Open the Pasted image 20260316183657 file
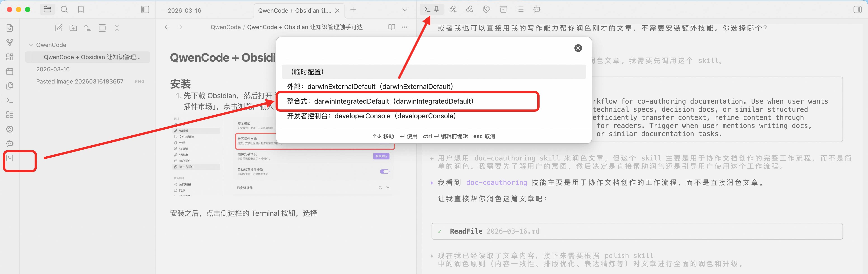Viewport: 868px width, 274px height. [80, 81]
